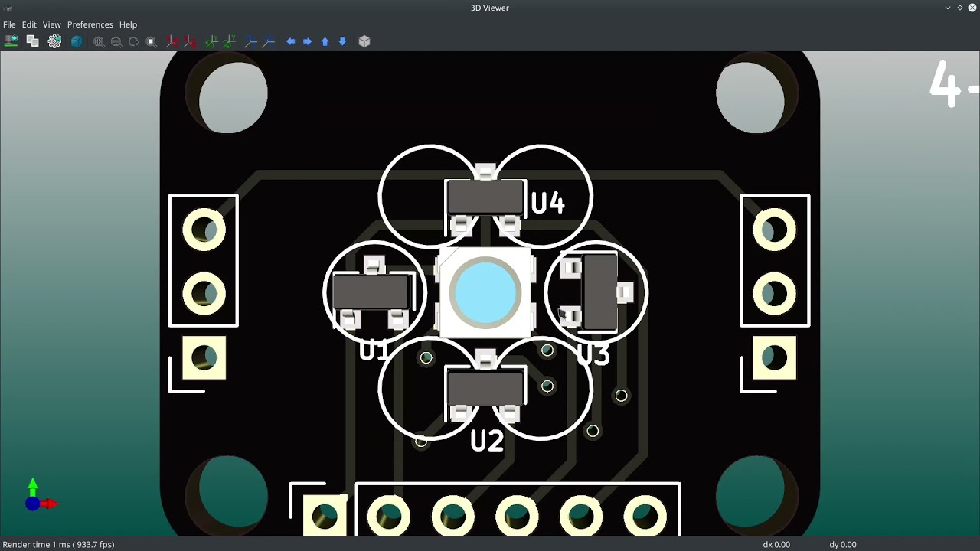Toggle raytracing render cube icon
This screenshot has width=980, height=551.
(x=77, y=41)
